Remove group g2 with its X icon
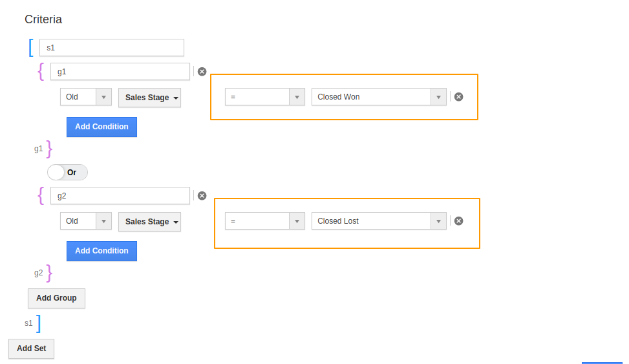The width and height of the screenshot is (629, 364). click(202, 195)
